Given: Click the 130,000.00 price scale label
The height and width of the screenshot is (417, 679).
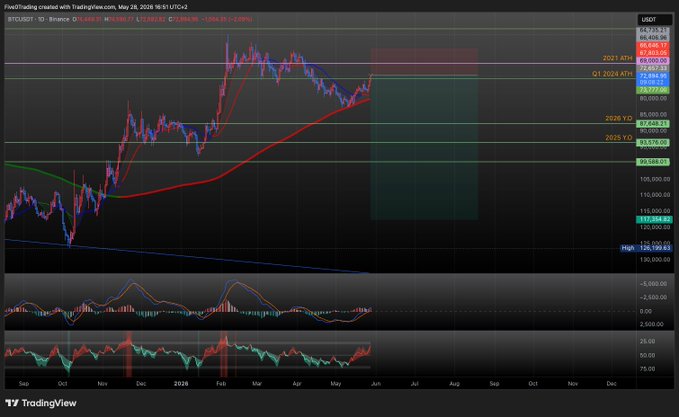Looking at the screenshot, I should (x=655, y=259).
